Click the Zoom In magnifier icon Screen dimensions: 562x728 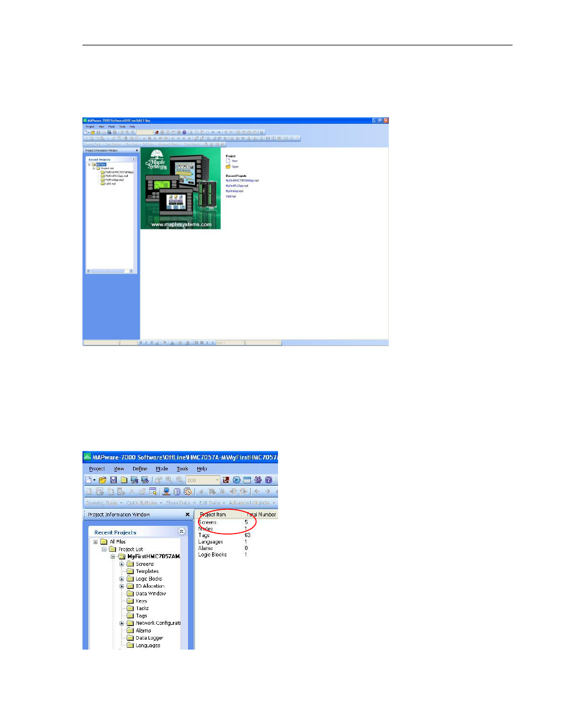(168, 480)
